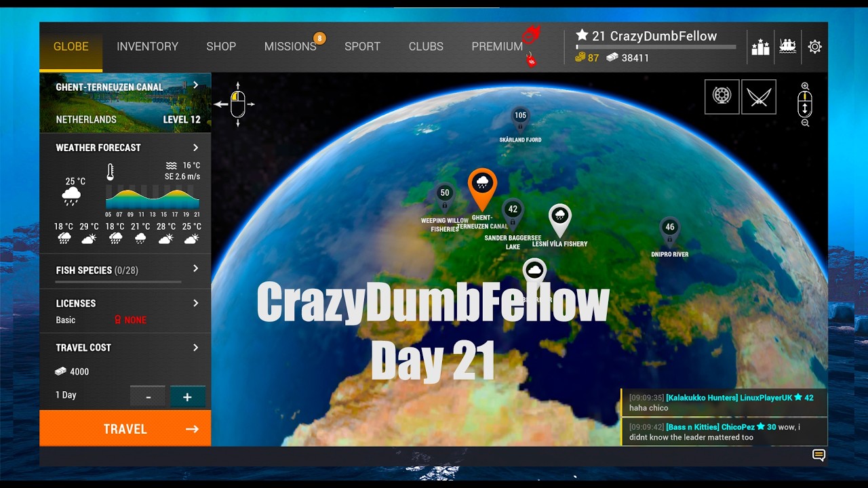
Task: Click the '4000' travel cost value
Action: [x=79, y=371]
